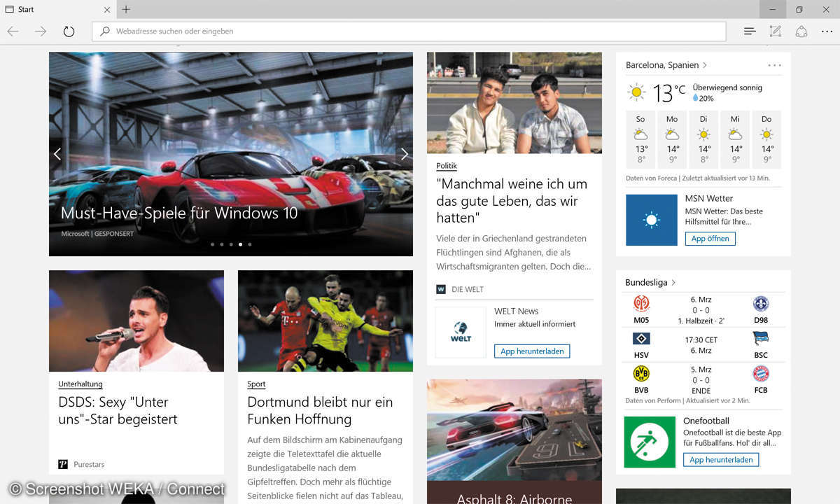Viewport: 840px width, 504px height.
Task: Open the weather widget more options dots
Action: (x=774, y=65)
